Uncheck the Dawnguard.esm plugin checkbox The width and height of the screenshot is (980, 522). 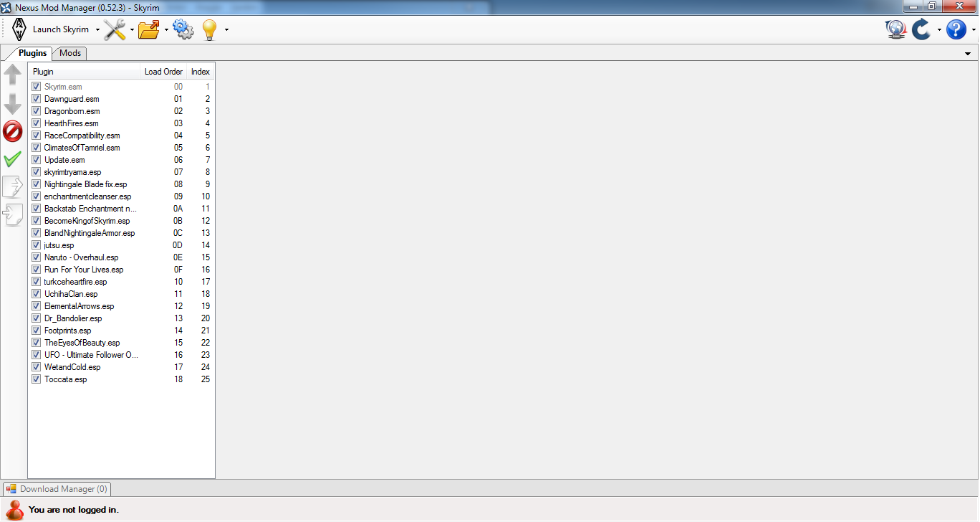click(36, 99)
